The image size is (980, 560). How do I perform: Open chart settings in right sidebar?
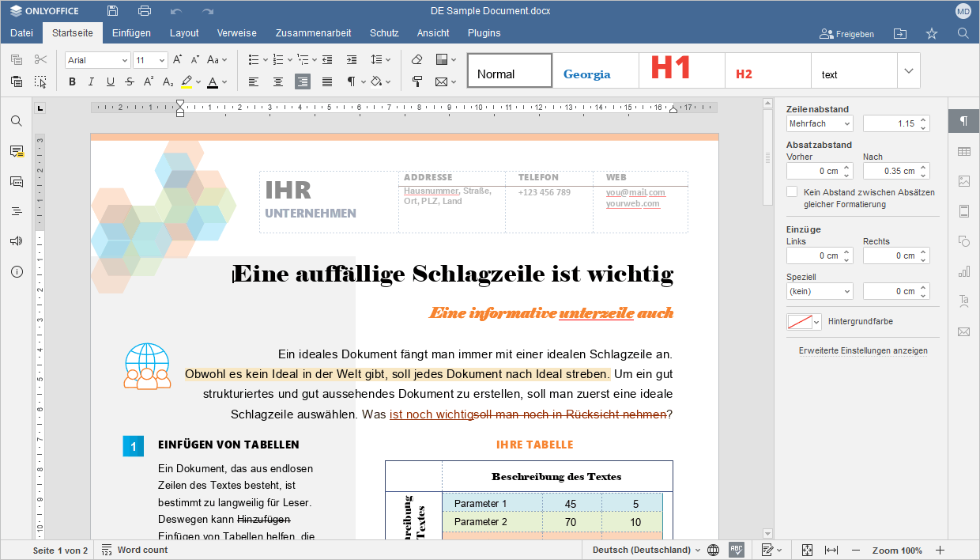pos(963,271)
